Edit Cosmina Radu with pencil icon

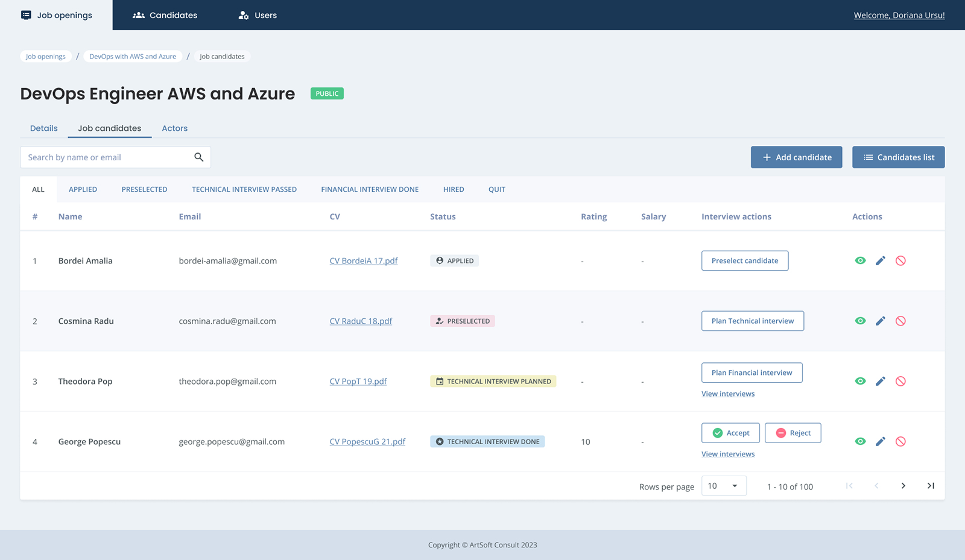[x=881, y=321]
